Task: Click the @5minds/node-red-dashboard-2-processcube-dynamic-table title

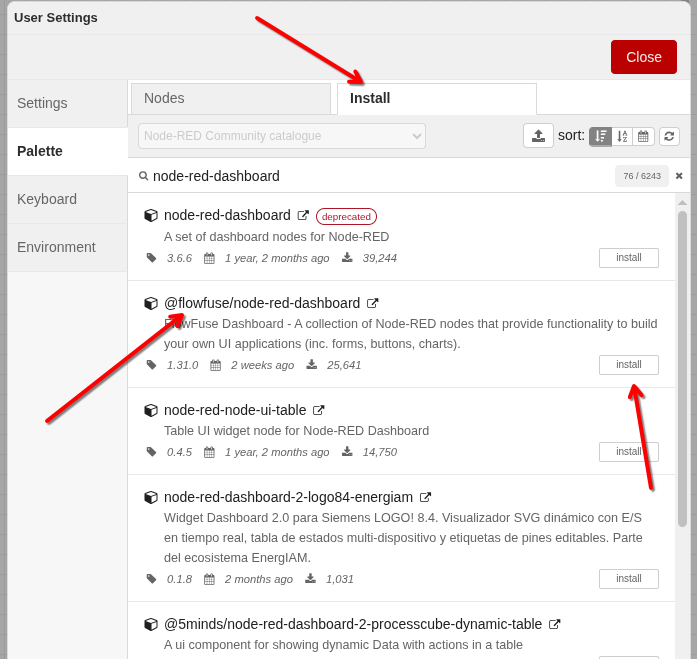Action: pyautogui.click(x=353, y=624)
